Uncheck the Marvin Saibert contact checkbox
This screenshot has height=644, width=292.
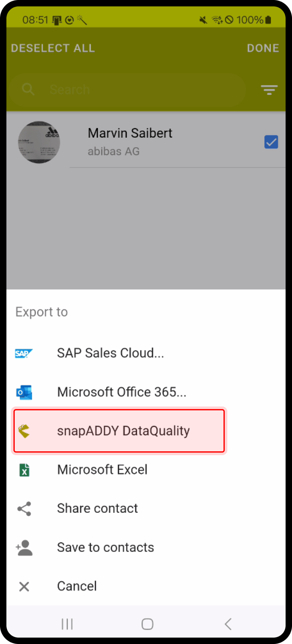pyautogui.click(x=271, y=142)
